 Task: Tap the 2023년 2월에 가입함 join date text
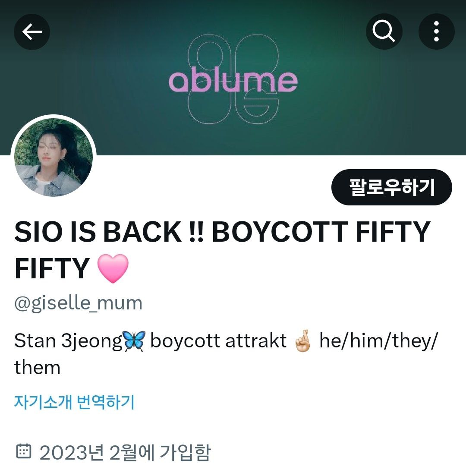[125, 452]
